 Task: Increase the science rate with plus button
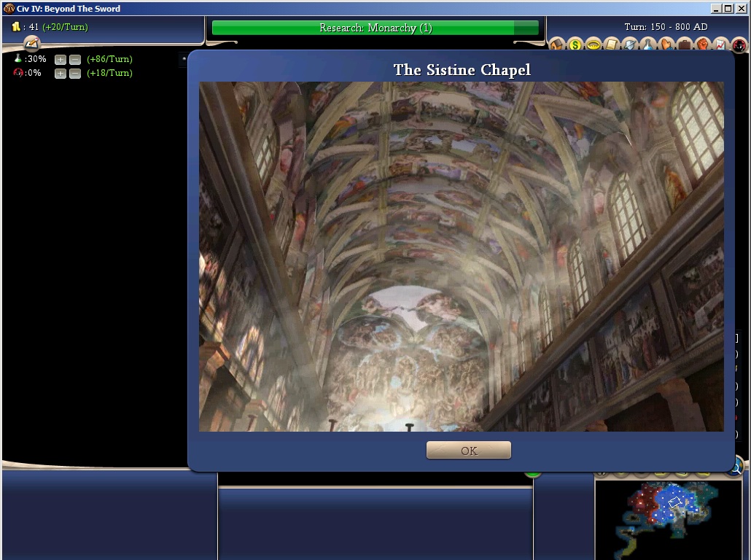[61, 59]
